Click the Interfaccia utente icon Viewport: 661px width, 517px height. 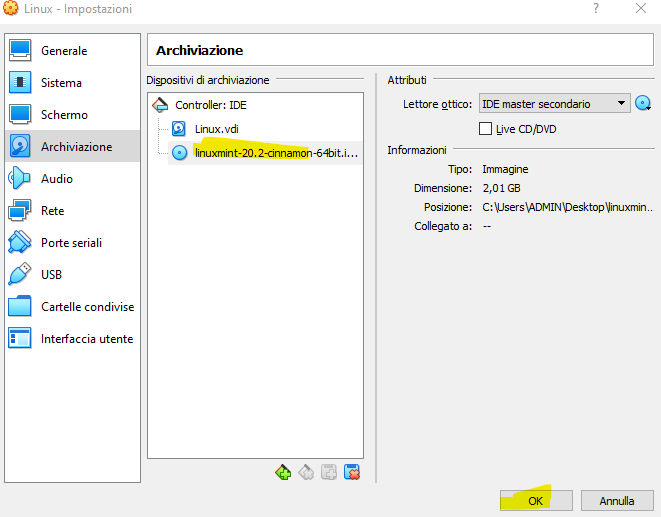[x=19, y=338]
